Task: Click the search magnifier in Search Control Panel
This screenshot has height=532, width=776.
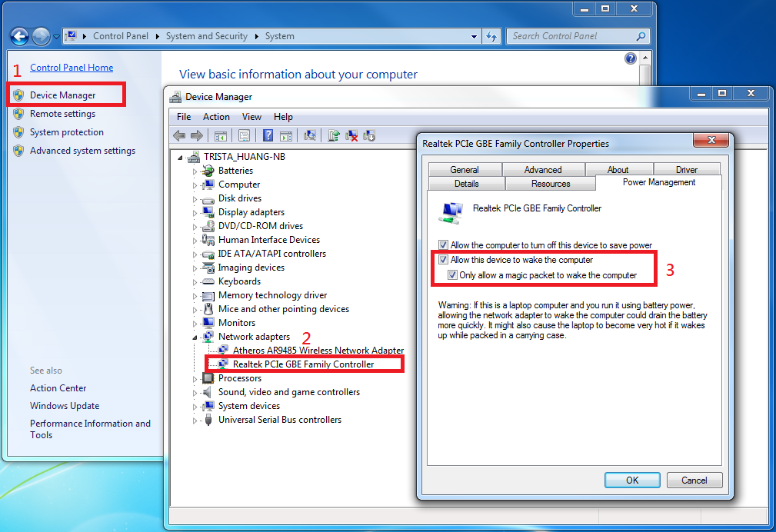Action: pos(641,36)
